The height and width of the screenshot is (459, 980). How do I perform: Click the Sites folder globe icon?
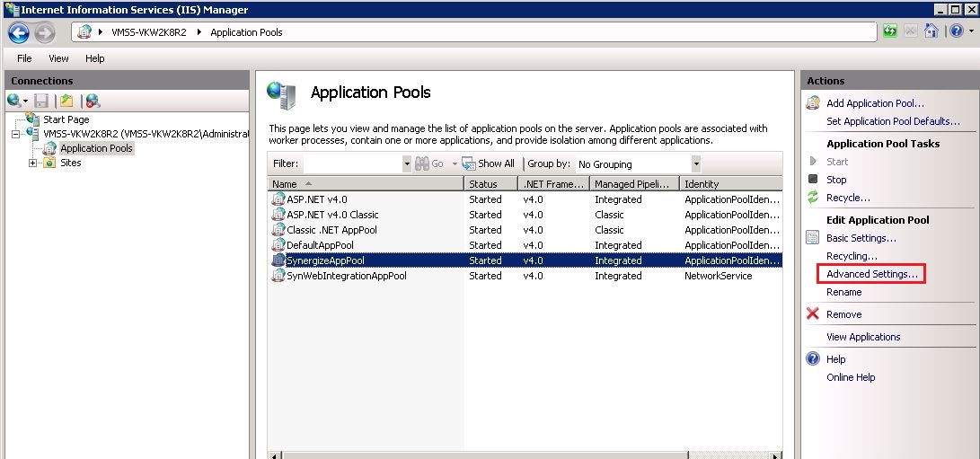coord(50,163)
